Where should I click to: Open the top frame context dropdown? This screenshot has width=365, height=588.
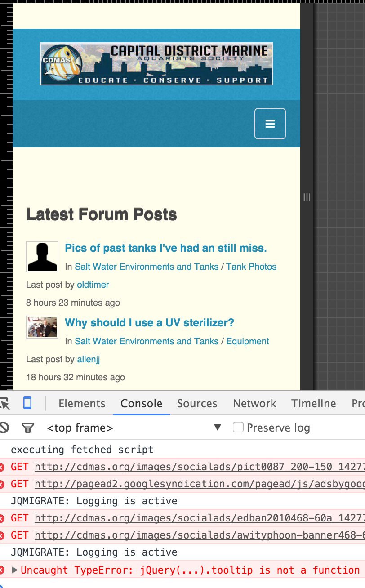click(x=134, y=428)
